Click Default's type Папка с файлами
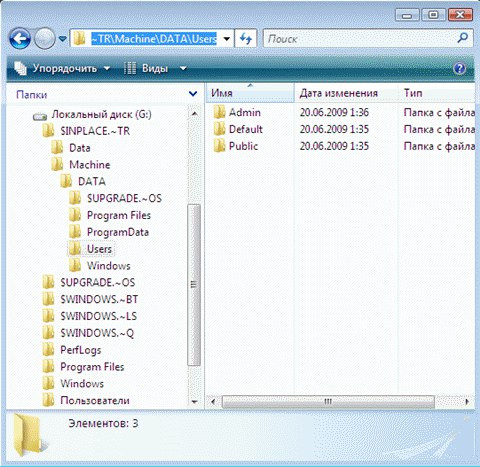Screen dimensions: 480x467 439,129
